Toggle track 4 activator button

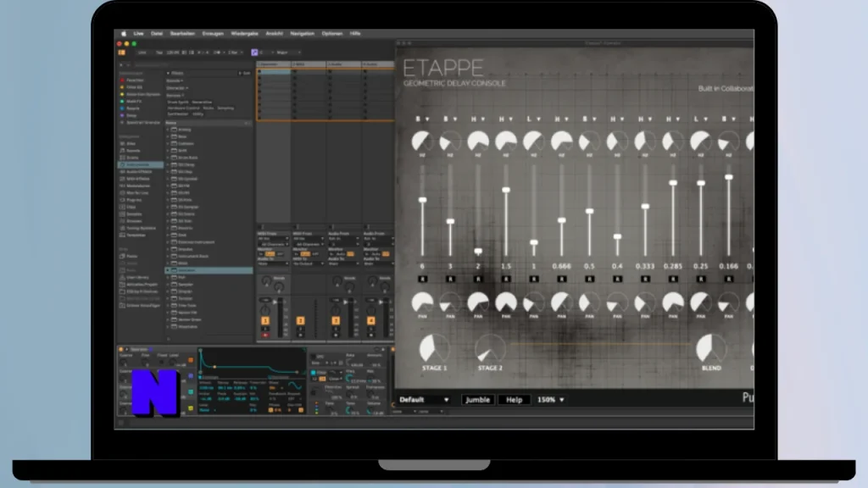[x=371, y=321]
